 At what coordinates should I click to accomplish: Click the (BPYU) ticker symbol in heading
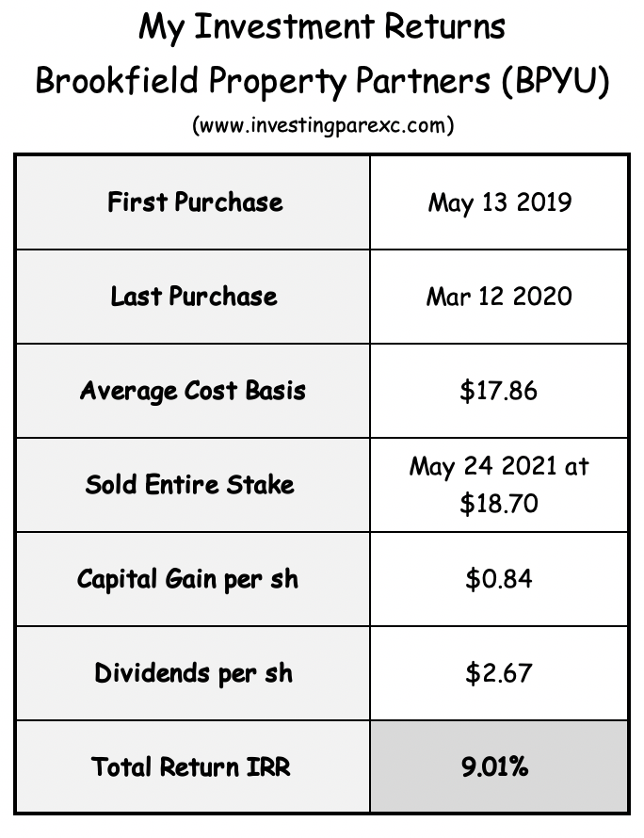tap(555, 82)
